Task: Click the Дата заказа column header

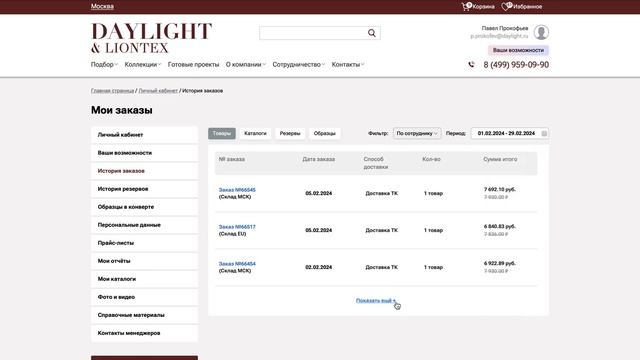Action: tap(319, 159)
